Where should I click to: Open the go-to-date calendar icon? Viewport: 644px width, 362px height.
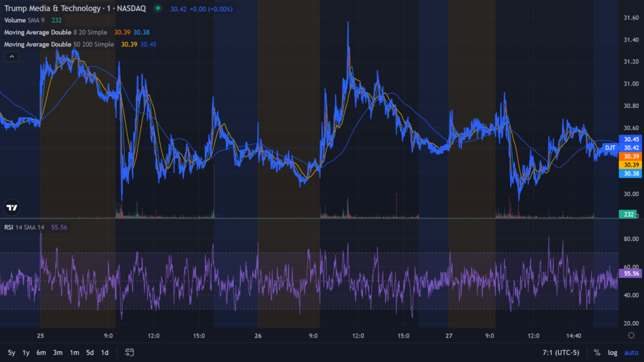(130, 353)
